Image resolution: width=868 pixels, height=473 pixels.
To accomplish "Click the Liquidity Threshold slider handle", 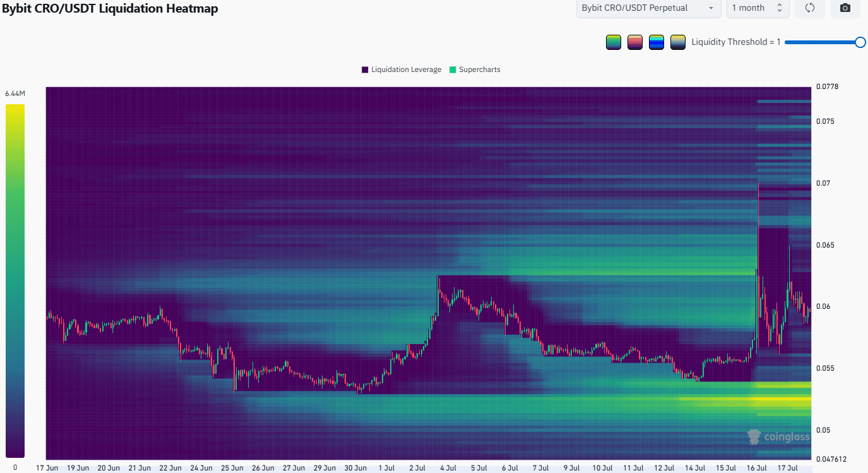I will pos(860,42).
